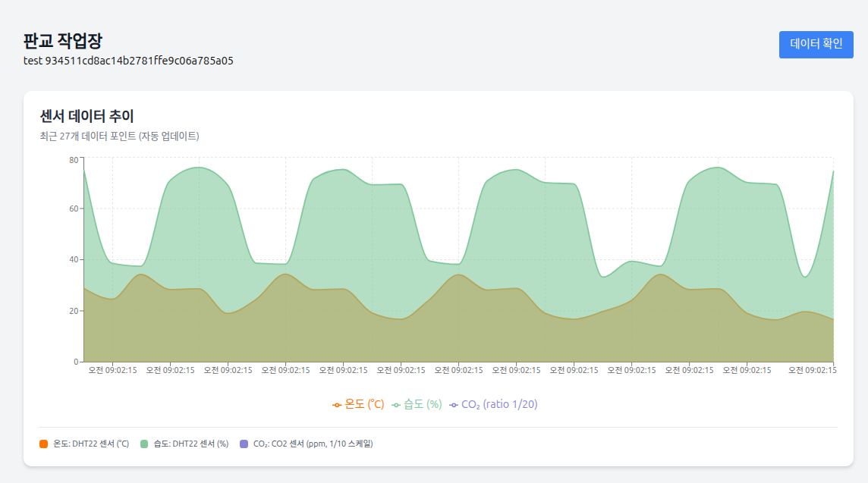Screen dimensions: 868x483
Task: Select the green 습도 DHT22 color swatch
Action: point(144,444)
